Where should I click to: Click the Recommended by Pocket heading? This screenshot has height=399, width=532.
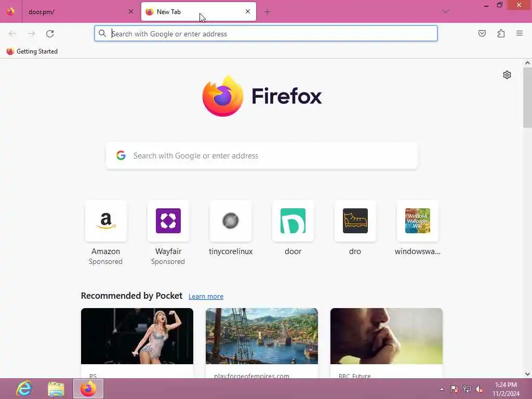[x=131, y=296]
